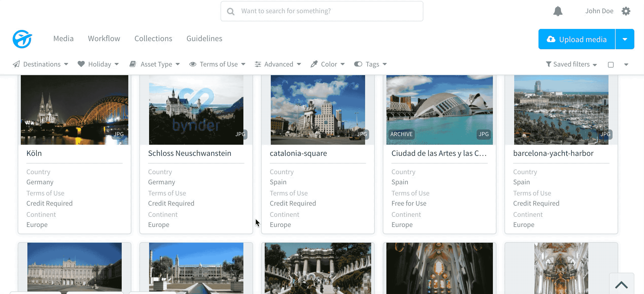
Task: Click the Upload media button
Action: 577,39
